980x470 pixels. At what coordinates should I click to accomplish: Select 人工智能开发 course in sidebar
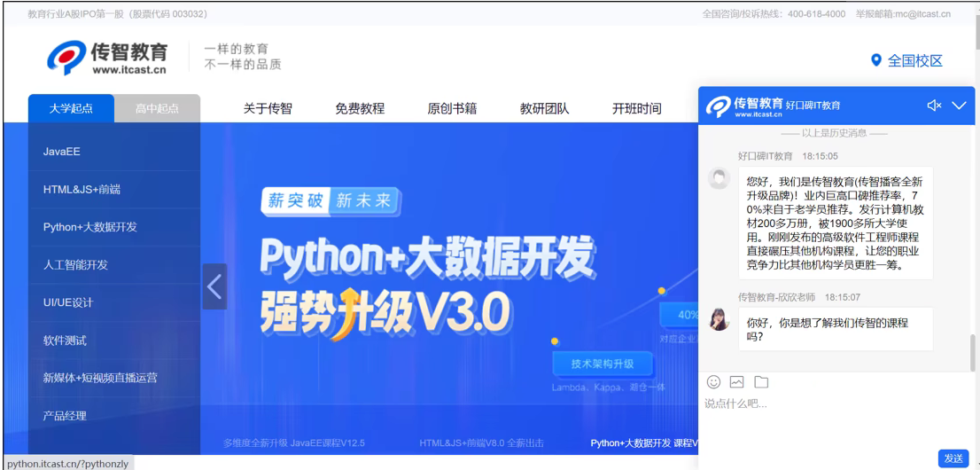(114, 265)
